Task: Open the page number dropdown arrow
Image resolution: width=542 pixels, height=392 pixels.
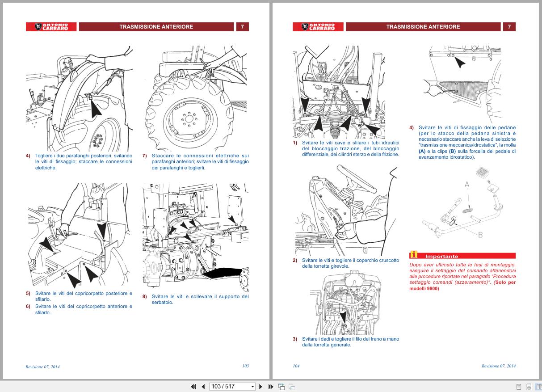Action: 252,387
